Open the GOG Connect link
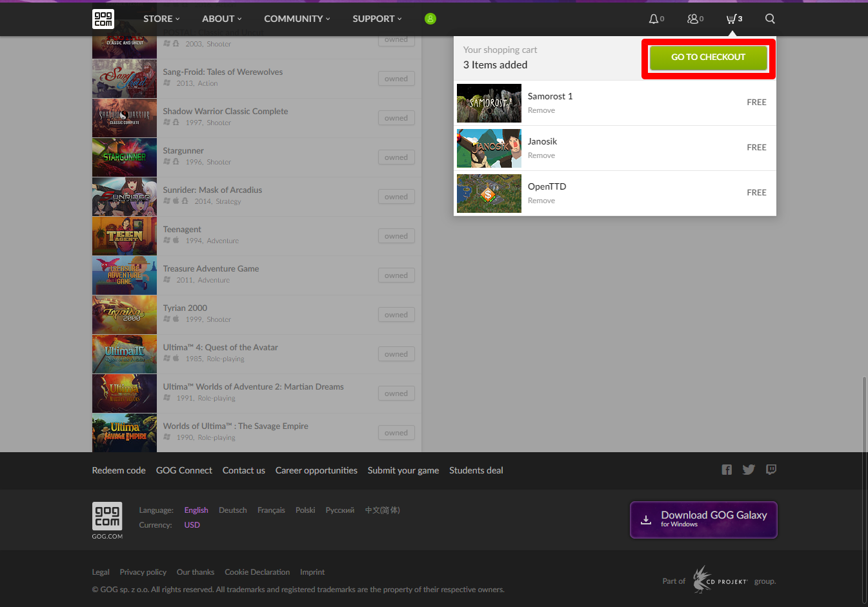The height and width of the screenshot is (607, 868). [184, 470]
